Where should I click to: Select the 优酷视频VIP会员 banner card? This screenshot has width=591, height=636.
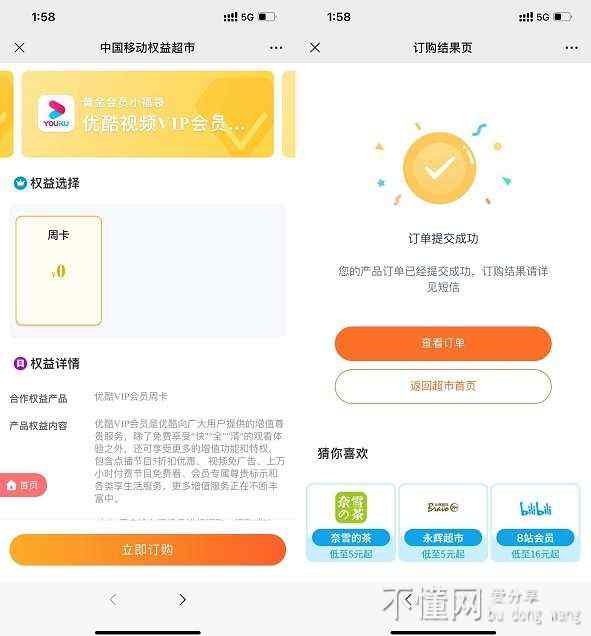pyautogui.click(x=148, y=114)
